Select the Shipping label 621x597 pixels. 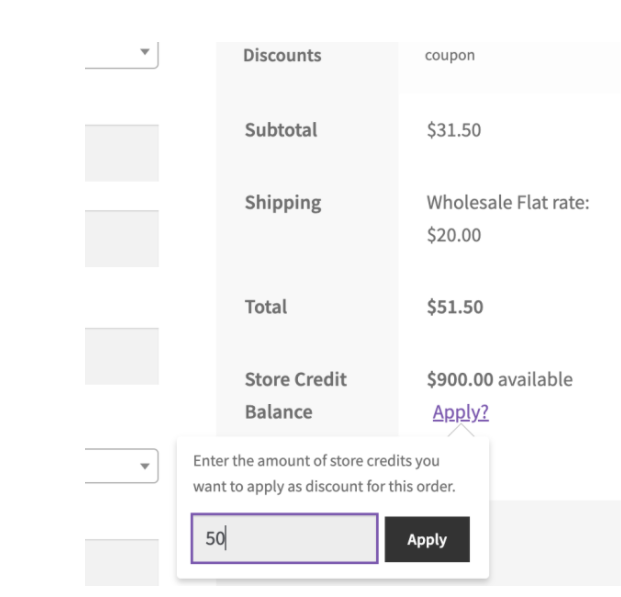coord(283,203)
